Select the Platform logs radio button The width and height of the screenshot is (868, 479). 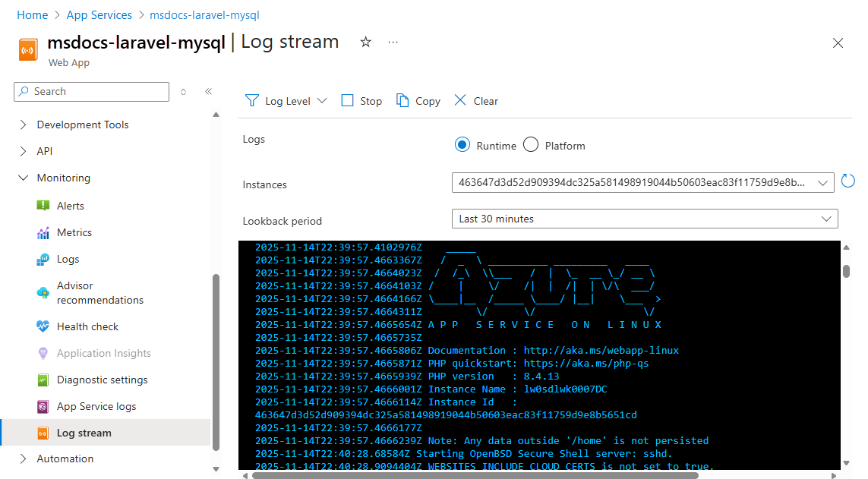coord(531,145)
